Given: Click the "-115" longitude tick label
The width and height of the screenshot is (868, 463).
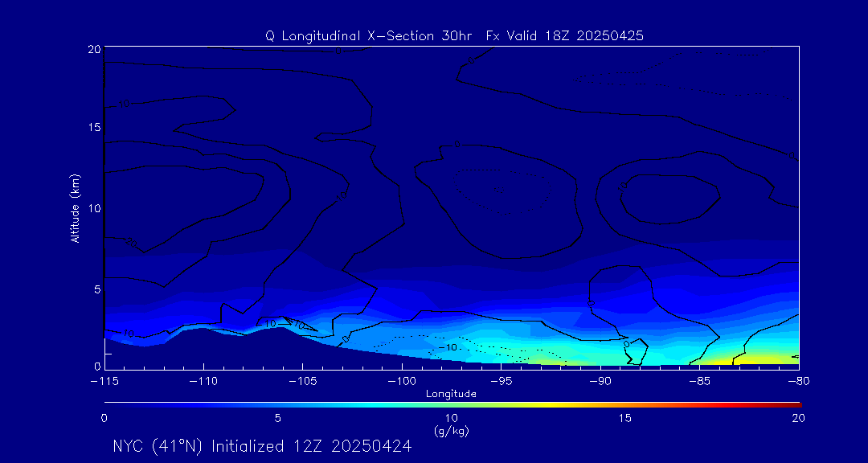Looking at the screenshot, I should 104,382.
